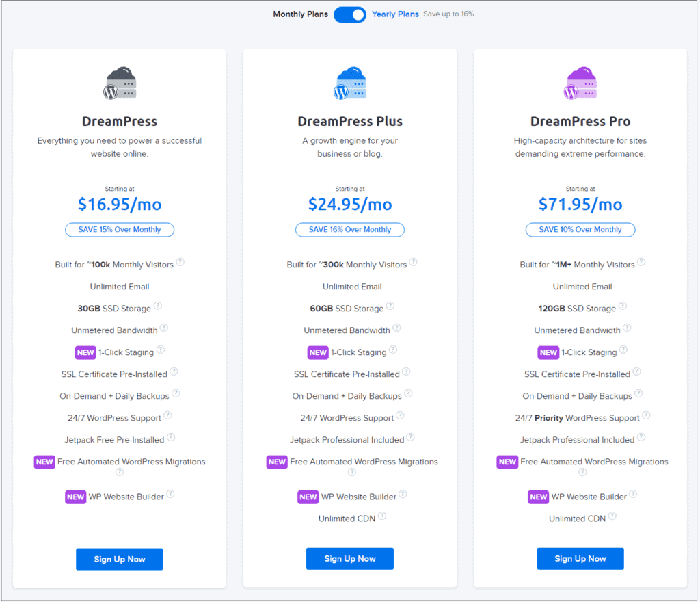This screenshot has height=602, width=700.
Task: Open Jetpack Free Pre-Installed help icon
Action: pos(171,436)
